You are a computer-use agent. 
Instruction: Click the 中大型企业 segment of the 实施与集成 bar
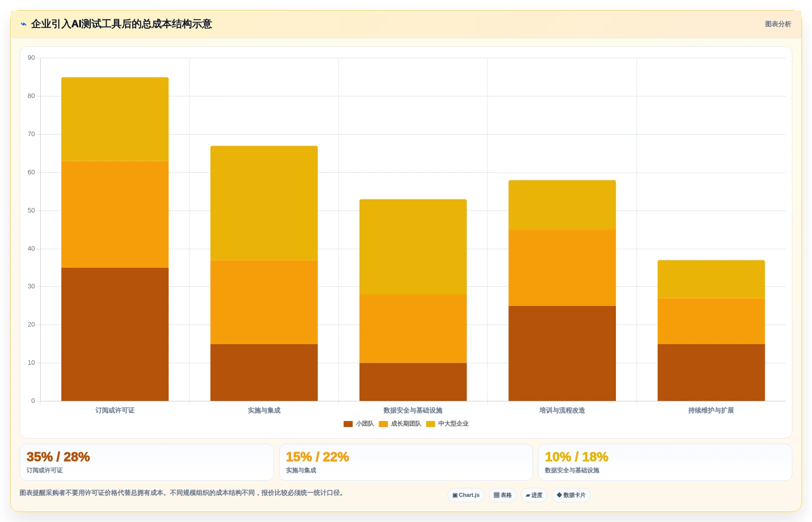(x=264, y=203)
